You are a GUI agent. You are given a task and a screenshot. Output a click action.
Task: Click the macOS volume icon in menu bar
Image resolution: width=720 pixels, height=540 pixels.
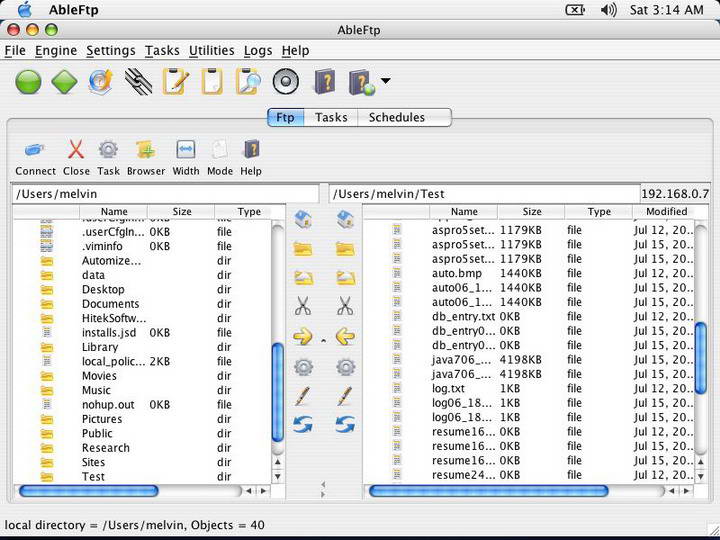click(x=608, y=10)
